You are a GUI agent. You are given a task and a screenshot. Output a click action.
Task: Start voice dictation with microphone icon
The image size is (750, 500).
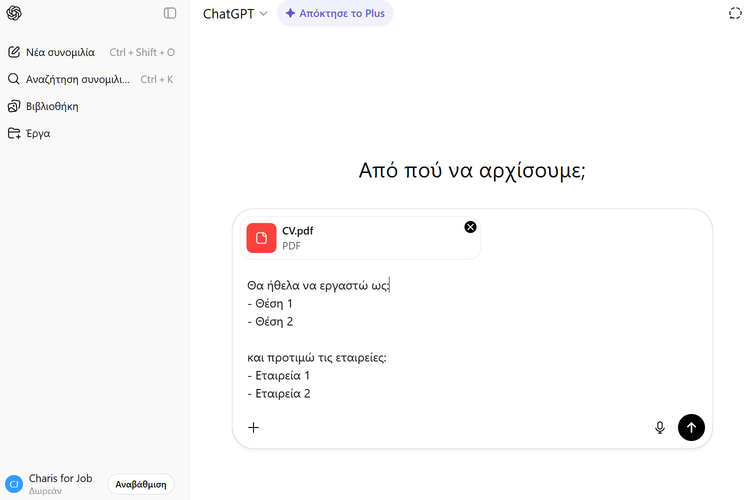pos(660,427)
